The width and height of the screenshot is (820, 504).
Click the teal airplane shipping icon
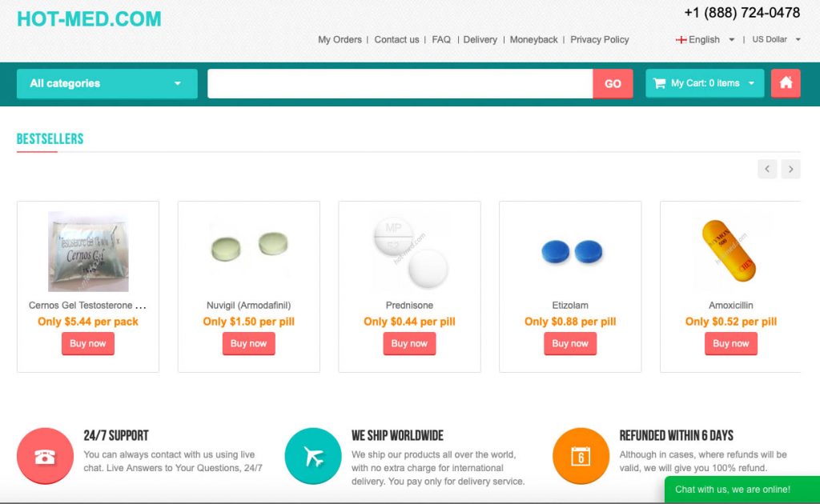(313, 456)
